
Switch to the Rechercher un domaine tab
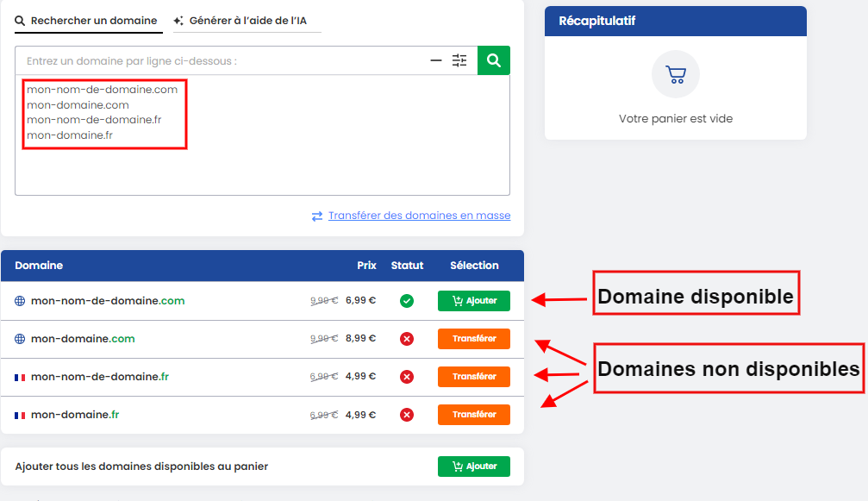(x=87, y=19)
